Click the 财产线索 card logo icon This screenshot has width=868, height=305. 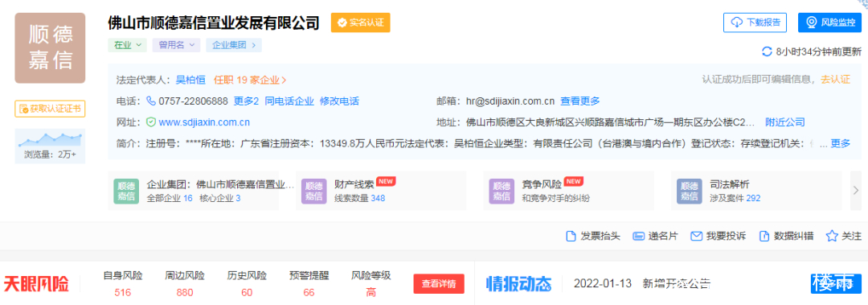[314, 191]
